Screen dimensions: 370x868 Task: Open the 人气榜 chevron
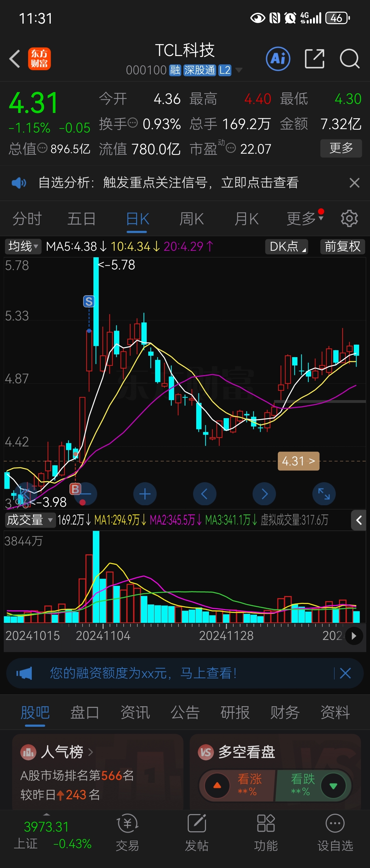[x=90, y=752]
